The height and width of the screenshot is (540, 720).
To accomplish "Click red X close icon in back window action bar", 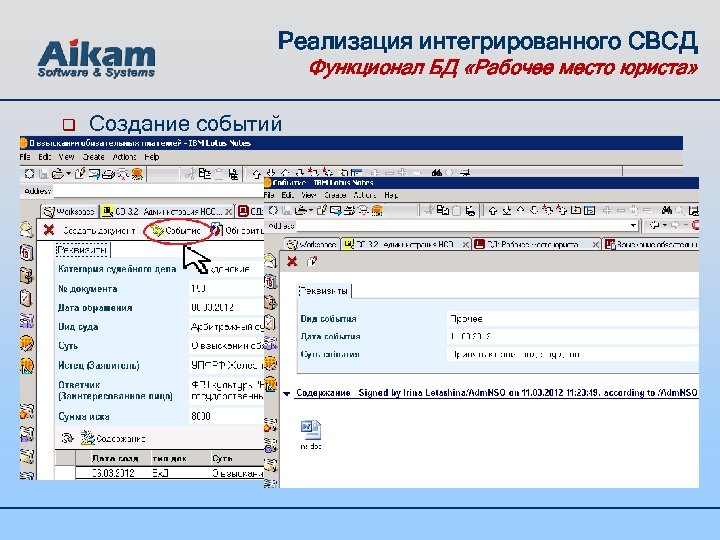I will pos(49,230).
